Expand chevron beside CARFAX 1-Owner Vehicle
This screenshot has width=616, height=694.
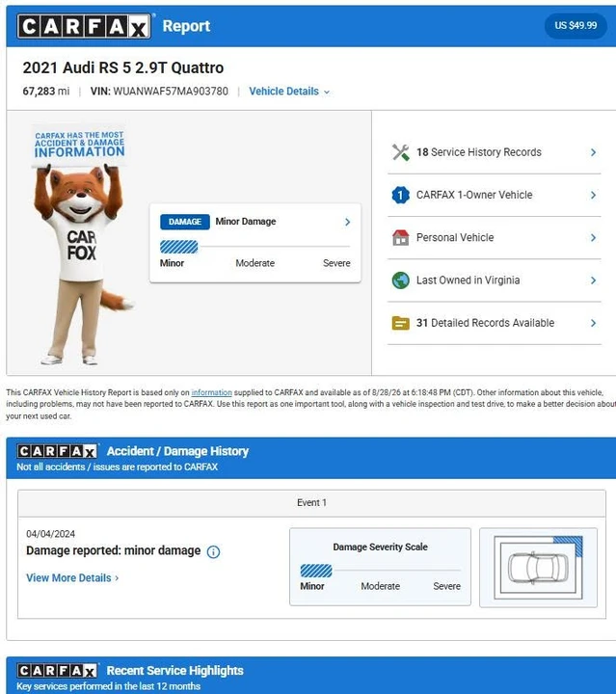tap(593, 195)
